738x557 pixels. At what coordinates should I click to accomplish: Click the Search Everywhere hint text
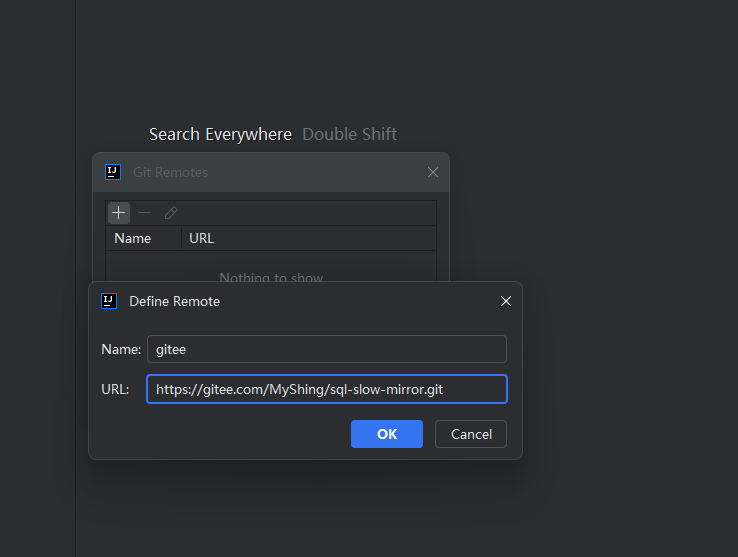pos(220,134)
